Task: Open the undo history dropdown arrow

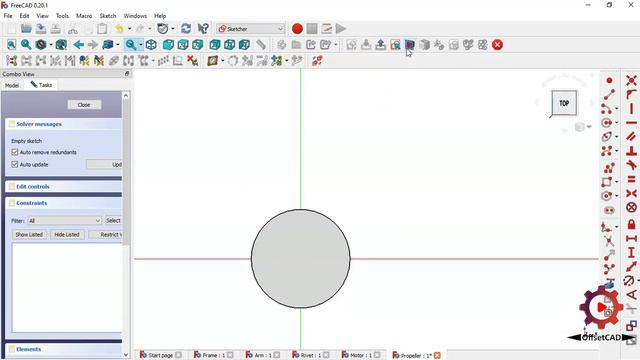Action: [129, 29]
